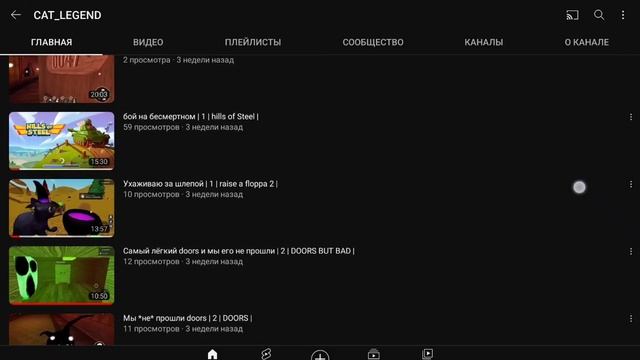Viewport: 640px width, 360px height.
Task: Open the hills of Steel video thumbnail
Action: pyautogui.click(x=62, y=141)
